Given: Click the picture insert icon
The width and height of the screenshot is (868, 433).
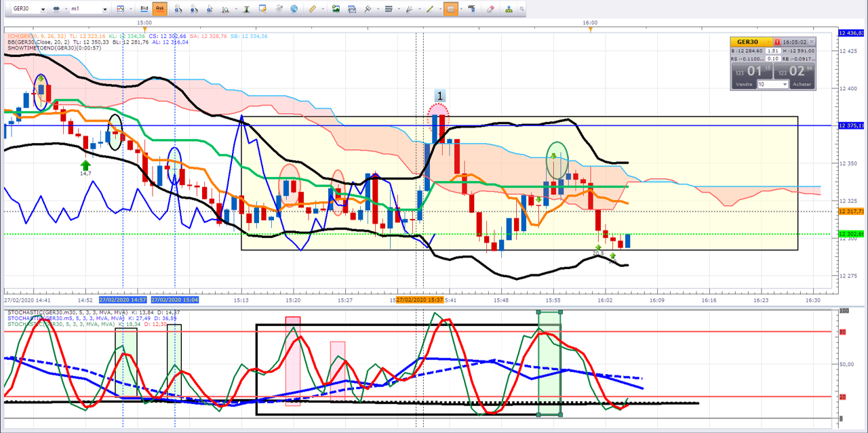Looking at the screenshot, I should point(336,9).
